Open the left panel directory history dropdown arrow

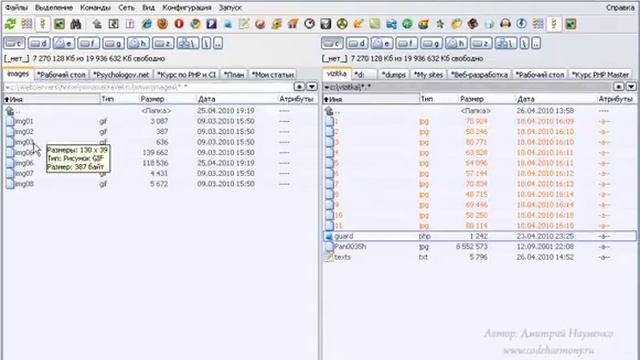(312, 87)
